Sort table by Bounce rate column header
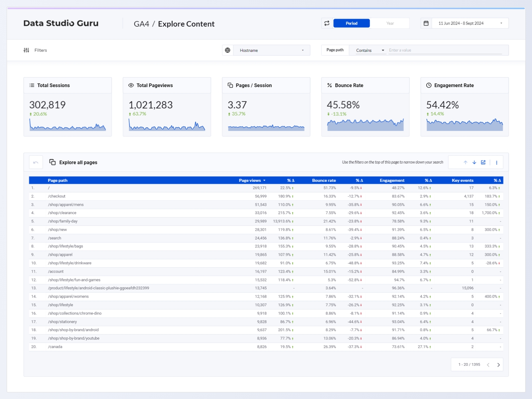 tap(324, 180)
